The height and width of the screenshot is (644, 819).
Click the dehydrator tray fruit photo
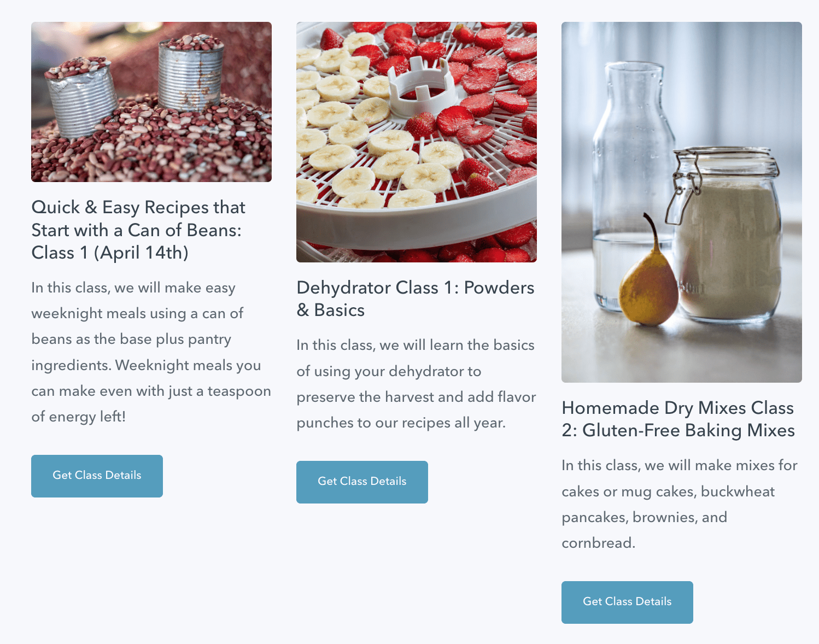(417, 142)
